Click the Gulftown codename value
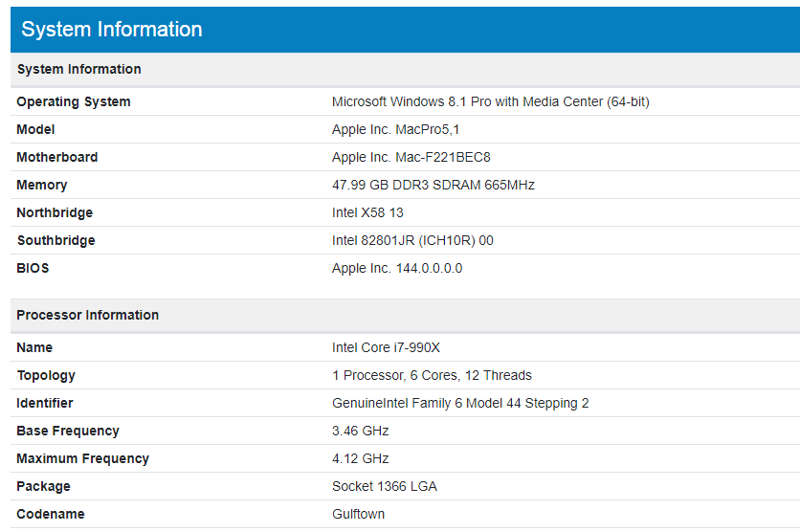The width and height of the screenshot is (800, 532). click(x=358, y=514)
